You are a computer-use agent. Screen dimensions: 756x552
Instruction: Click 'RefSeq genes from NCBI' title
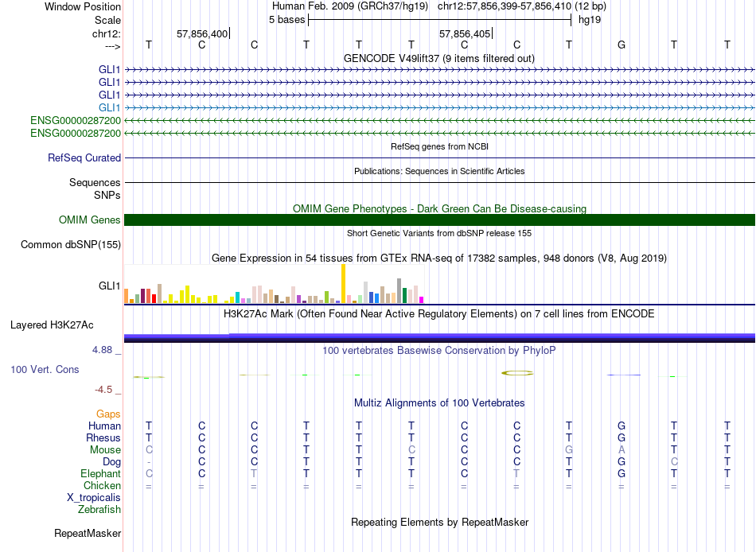[440, 146]
